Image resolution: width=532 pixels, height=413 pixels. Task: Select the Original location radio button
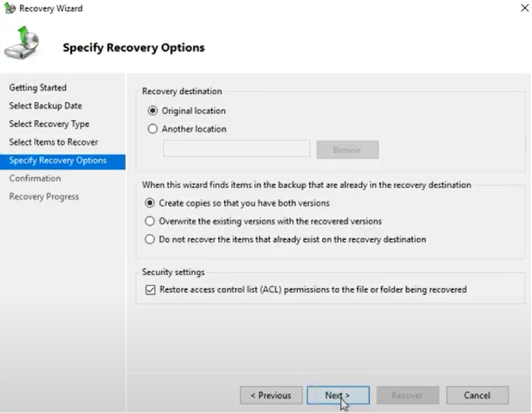pos(153,111)
